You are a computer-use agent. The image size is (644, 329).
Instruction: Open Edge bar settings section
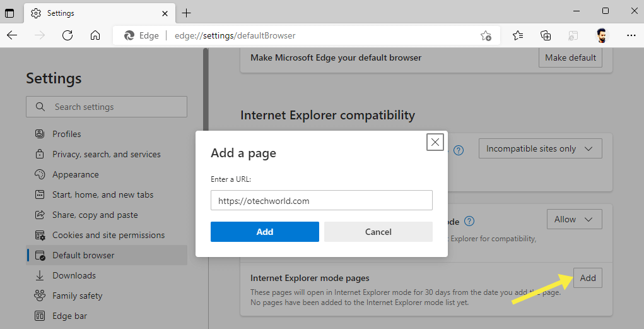coord(107,316)
